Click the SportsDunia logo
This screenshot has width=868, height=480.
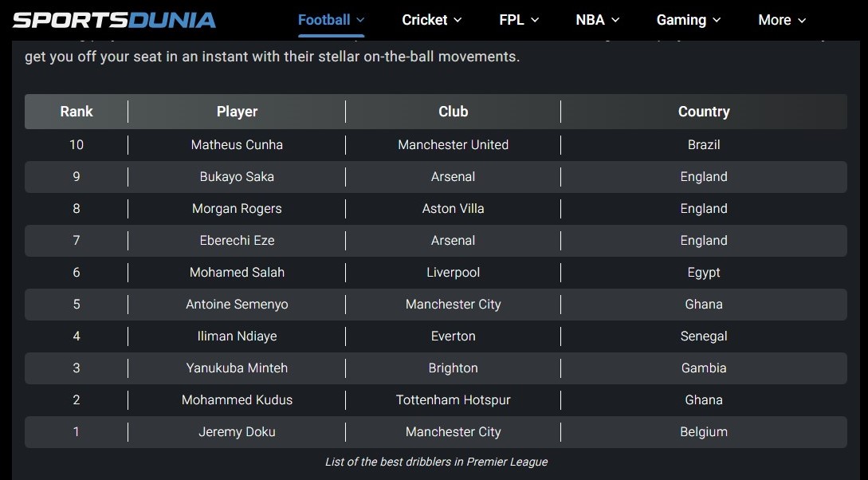pyautogui.click(x=114, y=20)
